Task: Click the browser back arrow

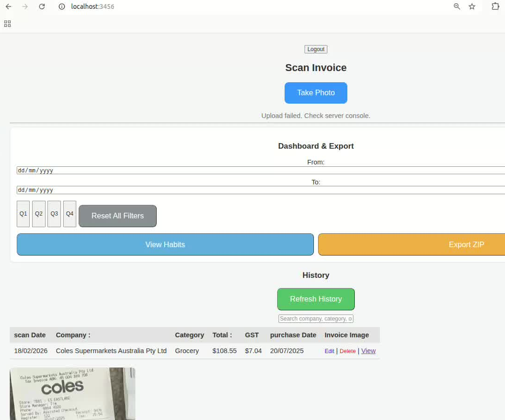Action: point(8,7)
